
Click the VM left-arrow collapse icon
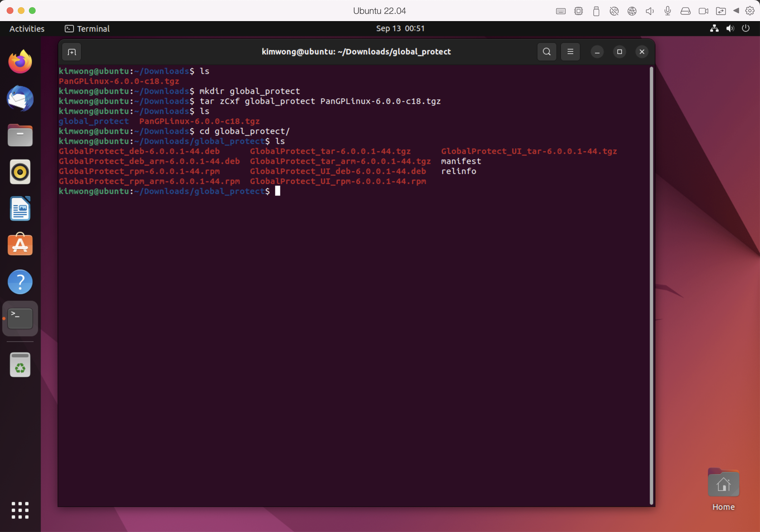click(736, 11)
